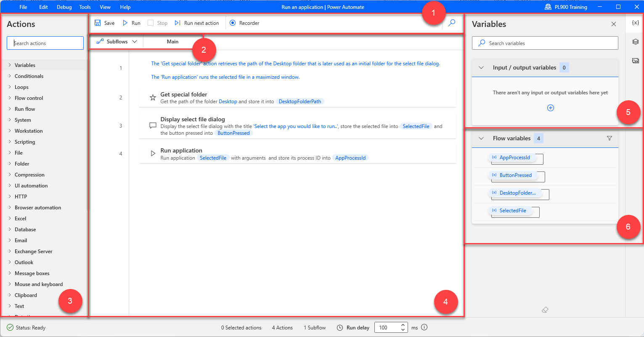
Task: Close the Variables pane
Action: coord(614,24)
